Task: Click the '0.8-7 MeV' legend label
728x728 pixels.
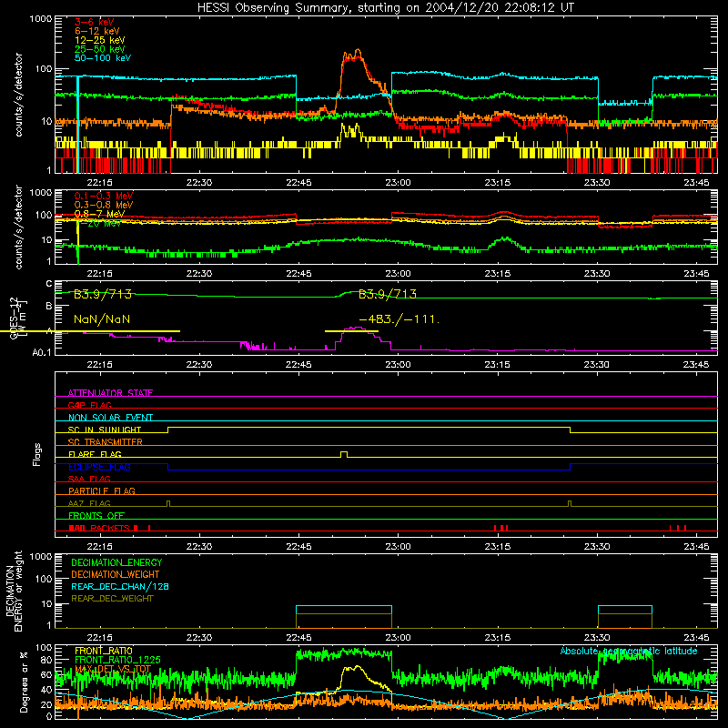Action: coord(99,214)
